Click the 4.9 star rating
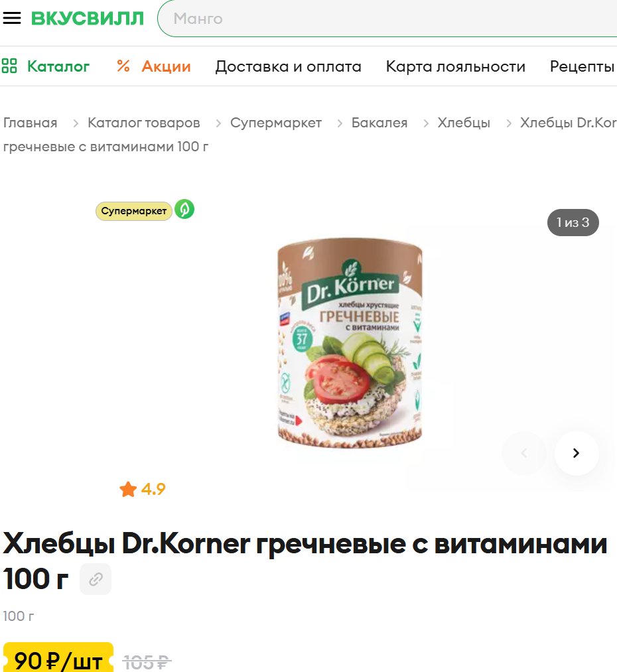 coord(142,489)
